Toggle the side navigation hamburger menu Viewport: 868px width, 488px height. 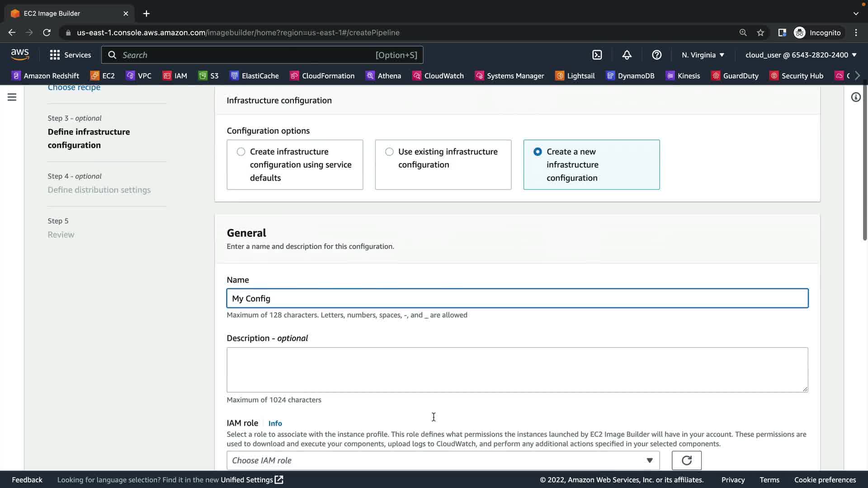tap(12, 97)
